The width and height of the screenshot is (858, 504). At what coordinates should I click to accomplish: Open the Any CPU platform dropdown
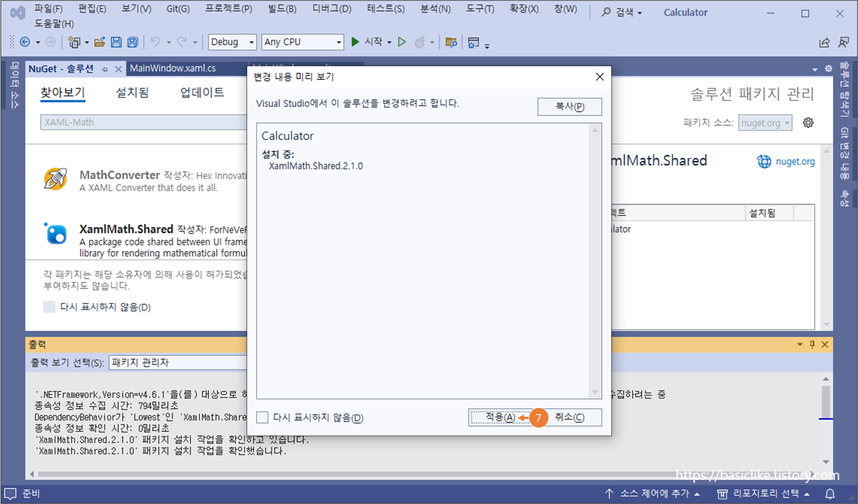(x=303, y=42)
